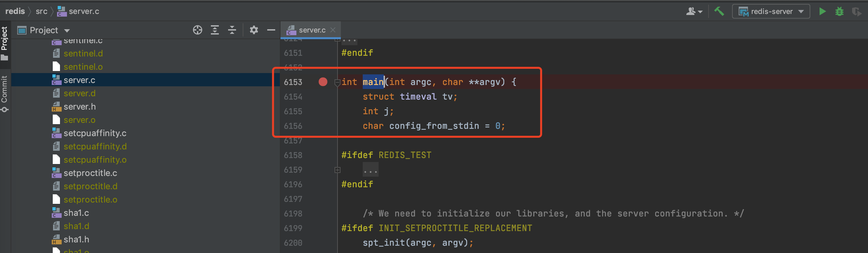Expand the folded region at line 6159
The width and height of the screenshot is (868, 253).
(x=337, y=170)
